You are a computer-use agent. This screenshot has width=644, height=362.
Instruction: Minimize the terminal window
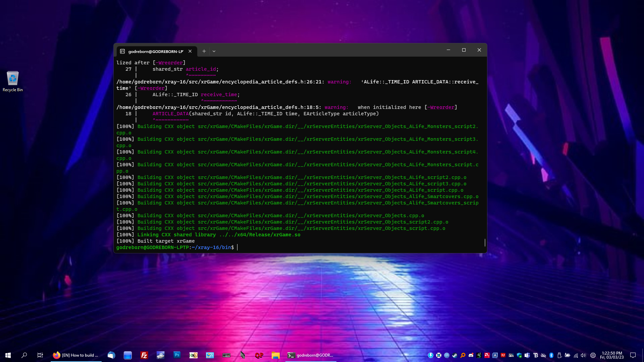click(448, 50)
